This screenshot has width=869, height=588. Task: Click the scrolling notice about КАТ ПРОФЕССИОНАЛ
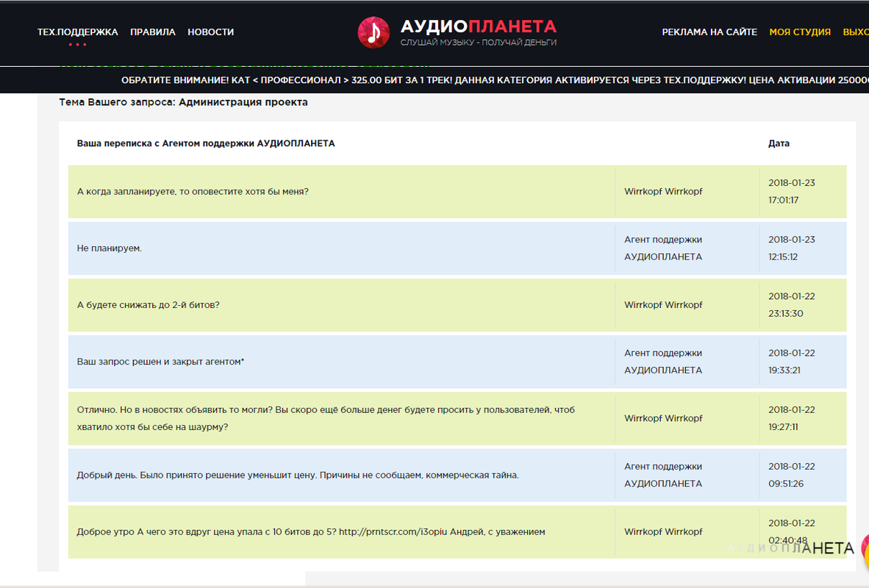click(495, 80)
